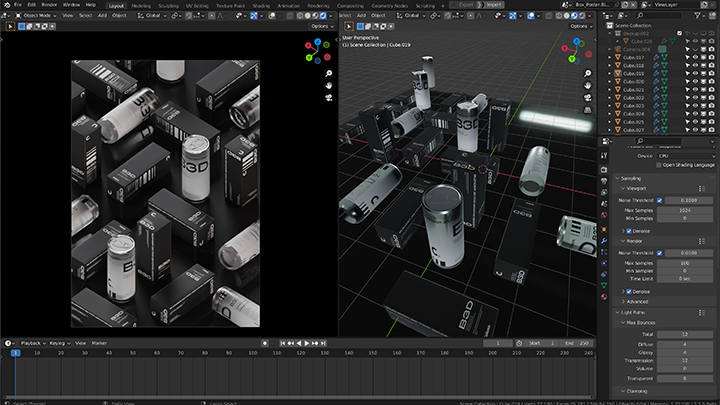Click the pan hand icon in right viewport
This screenshot has height=405, width=720.
[587, 85]
